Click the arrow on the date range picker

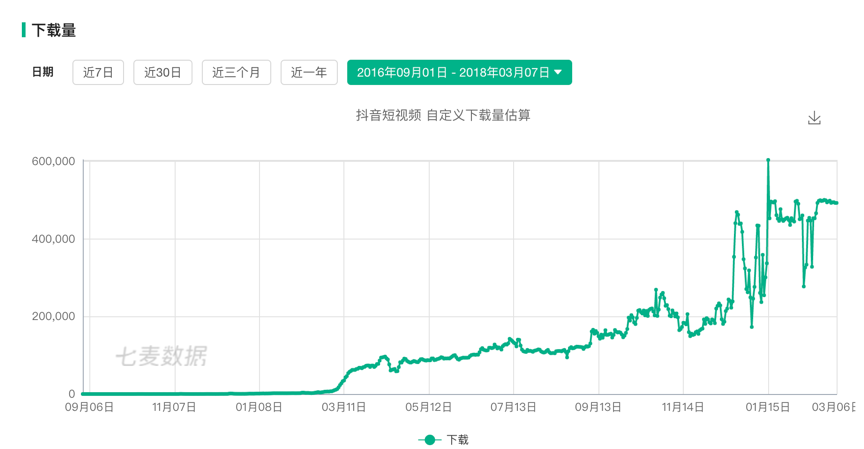coord(558,73)
